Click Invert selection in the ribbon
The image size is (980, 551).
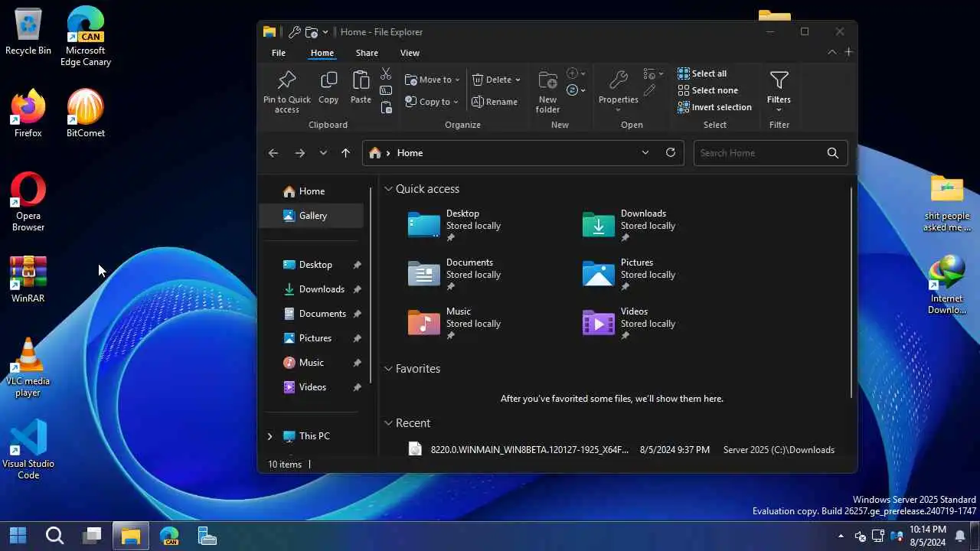click(x=714, y=107)
